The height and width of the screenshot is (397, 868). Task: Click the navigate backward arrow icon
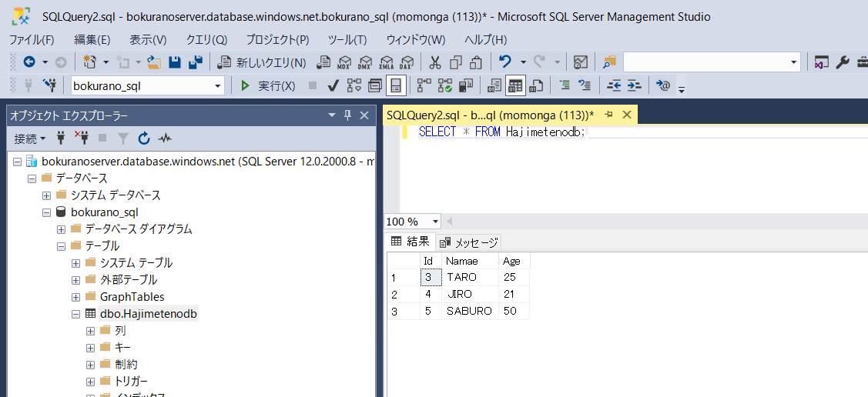pos(29,62)
